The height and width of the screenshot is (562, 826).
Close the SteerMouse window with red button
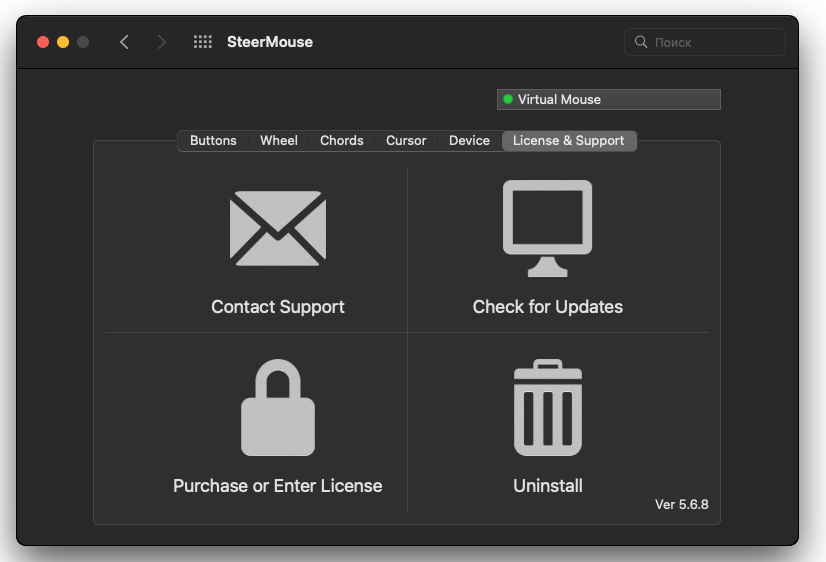(43, 42)
